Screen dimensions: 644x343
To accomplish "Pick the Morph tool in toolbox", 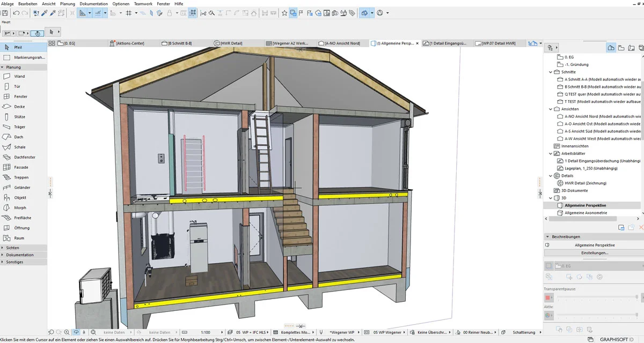I will pyautogui.click(x=20, y=207).
